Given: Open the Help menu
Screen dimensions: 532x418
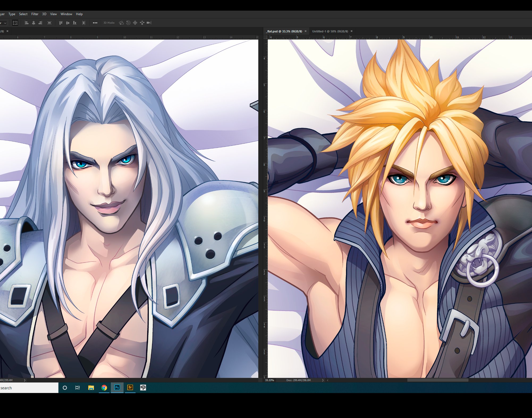Looking at the screenshot, I should click(x=79, y=14).
